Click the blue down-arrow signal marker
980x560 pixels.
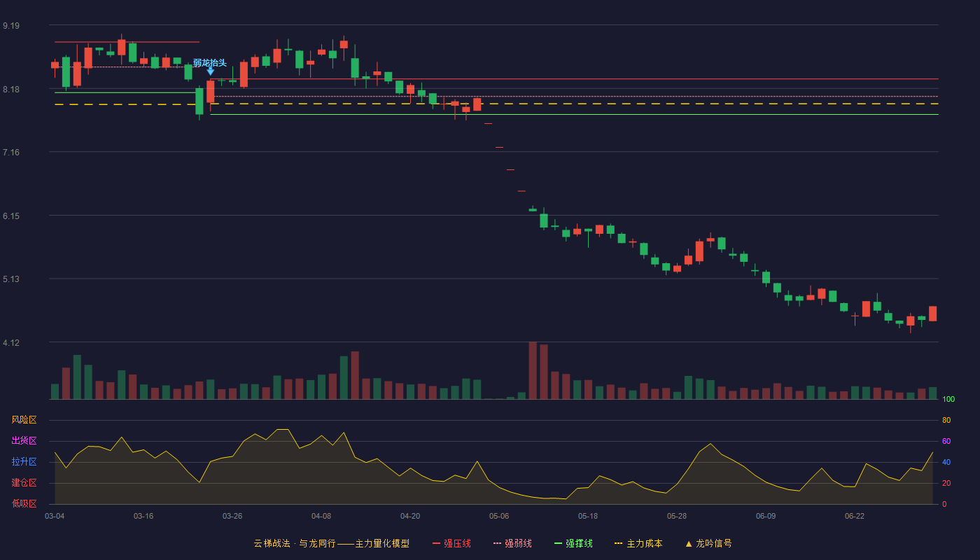tap(211, 71)
